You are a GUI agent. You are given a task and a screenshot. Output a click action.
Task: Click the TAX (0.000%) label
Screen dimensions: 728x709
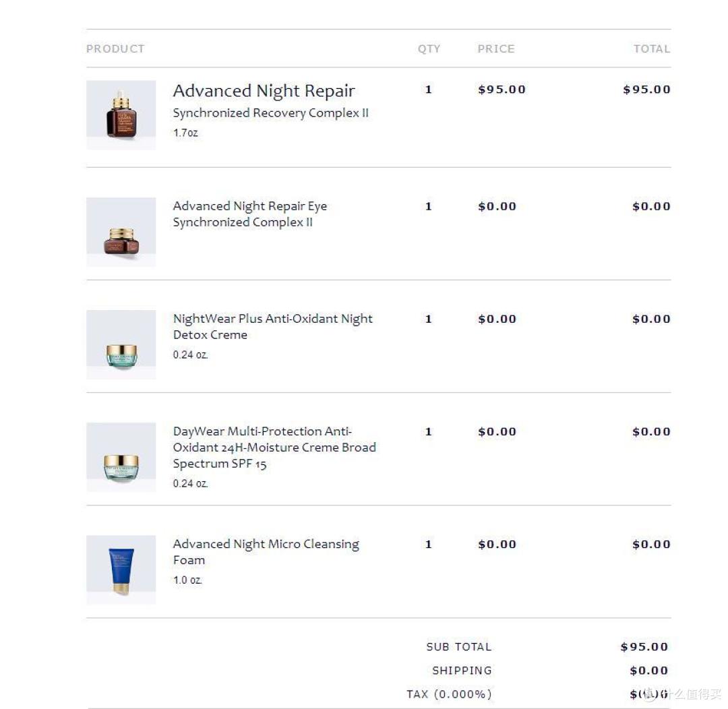(449, 694)
